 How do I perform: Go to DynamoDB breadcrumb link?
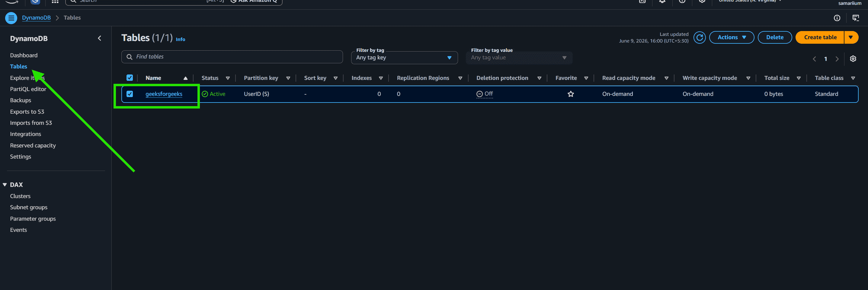(37, 18)
